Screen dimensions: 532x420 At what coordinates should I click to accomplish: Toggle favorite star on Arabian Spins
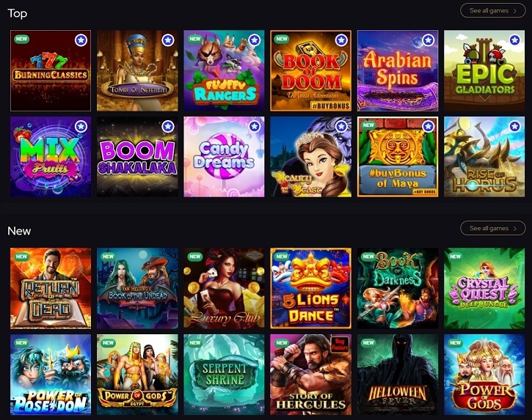click(x=429, y=40)
